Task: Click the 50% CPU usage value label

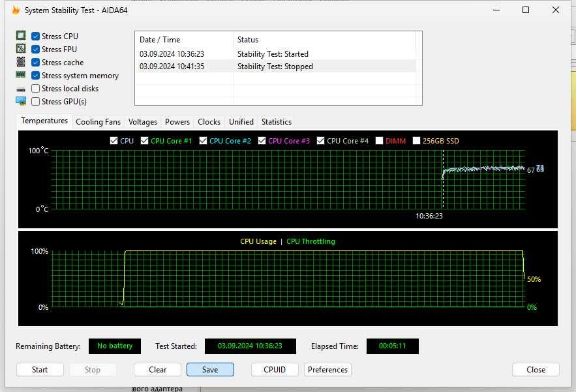Action: click(534, 279)
